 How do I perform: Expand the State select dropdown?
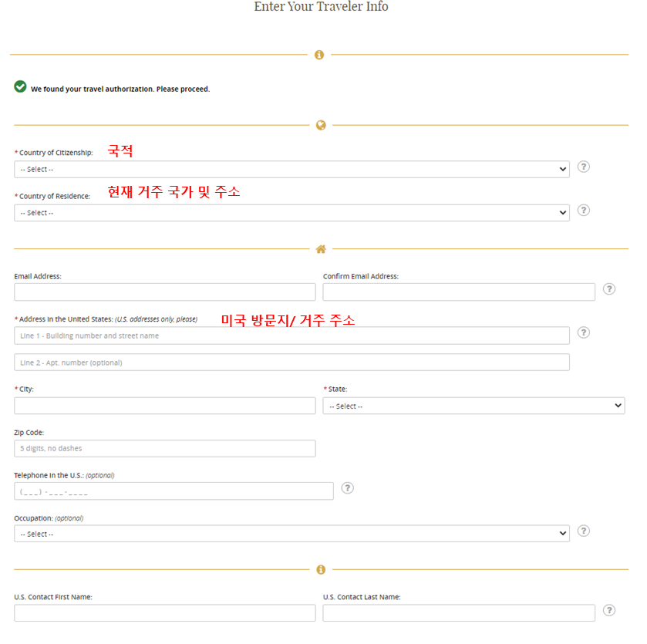tap(473, 406)
